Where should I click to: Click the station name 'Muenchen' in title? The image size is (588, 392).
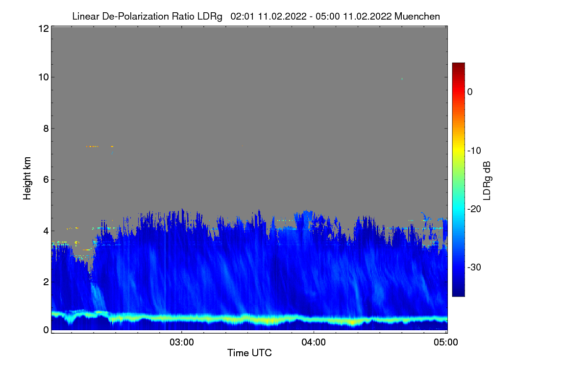(x=417, y=16)
